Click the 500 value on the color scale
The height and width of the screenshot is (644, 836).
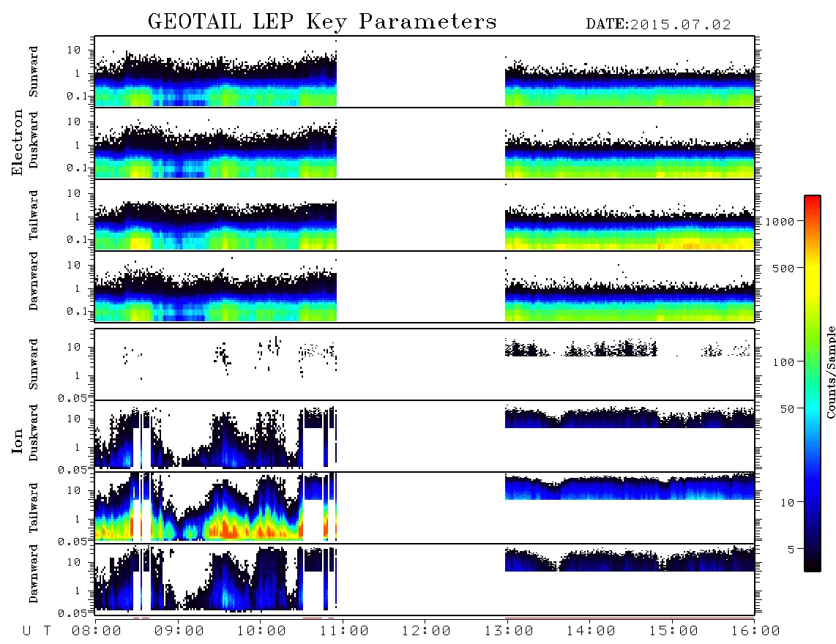[784, 268]
